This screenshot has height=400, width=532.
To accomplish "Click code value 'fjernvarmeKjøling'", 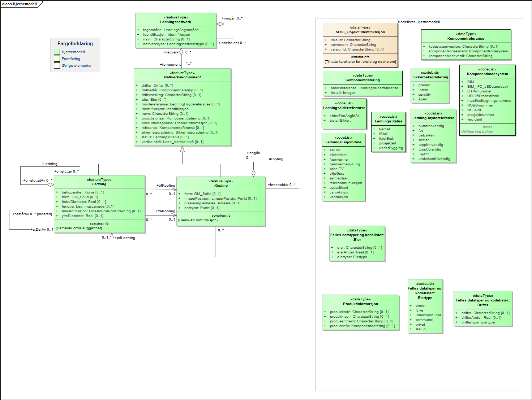I will coord(345,164).
